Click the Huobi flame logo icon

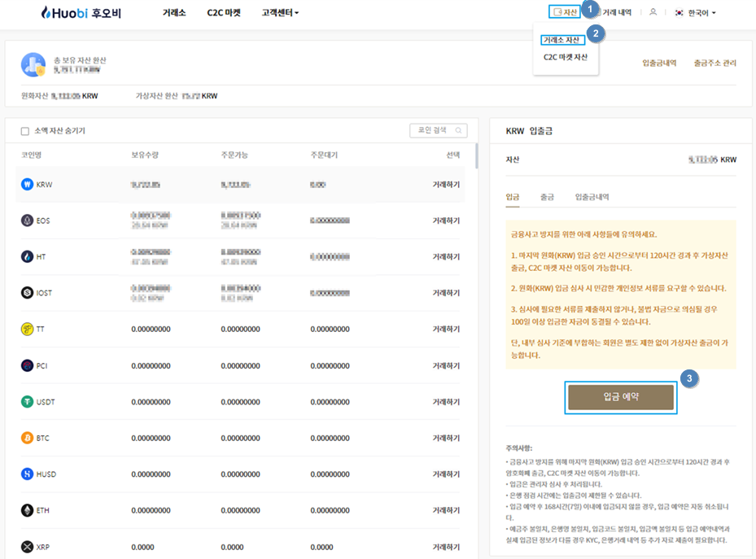46,12
